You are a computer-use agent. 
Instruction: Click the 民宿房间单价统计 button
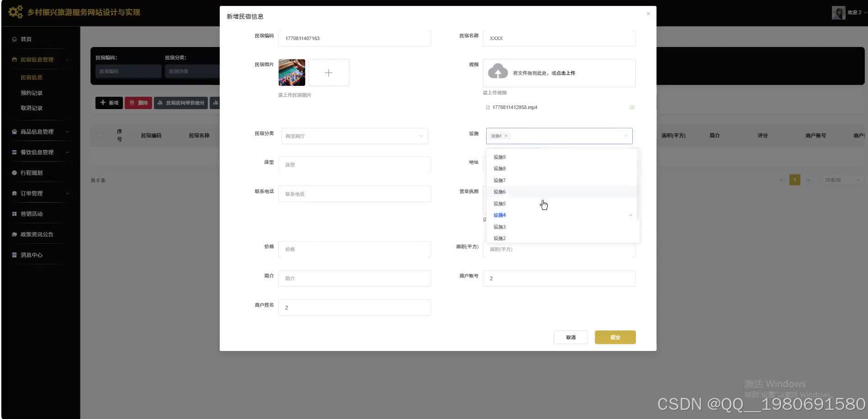[181, 103]
